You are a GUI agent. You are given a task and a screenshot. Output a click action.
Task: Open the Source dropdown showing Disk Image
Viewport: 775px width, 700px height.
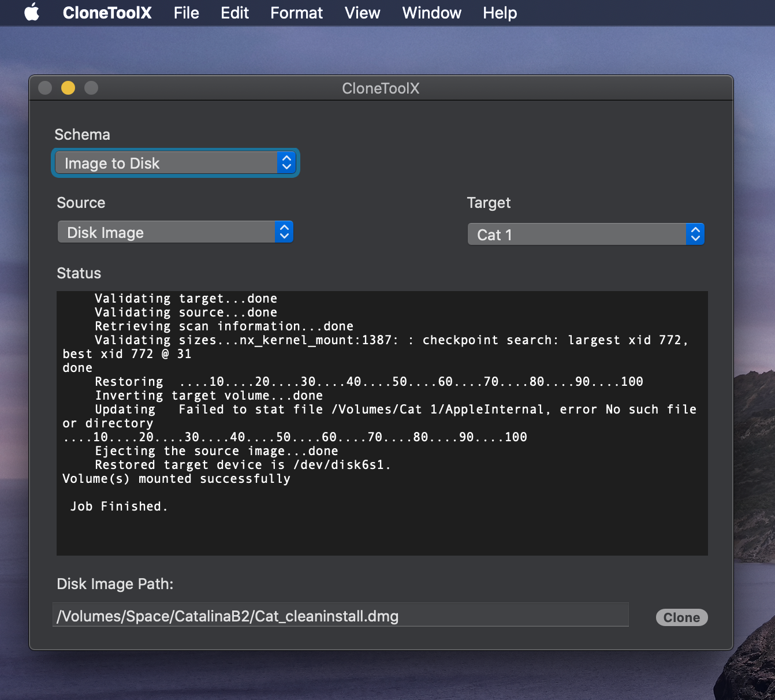[176, 232]
